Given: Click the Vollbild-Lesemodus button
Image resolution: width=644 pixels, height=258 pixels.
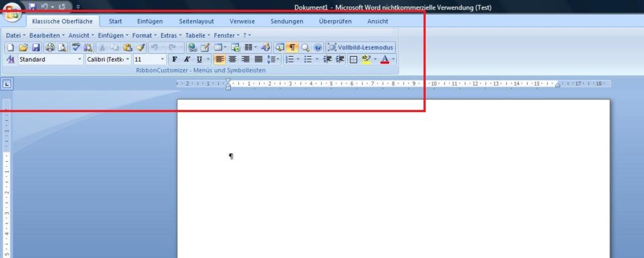Looking at the screenshot, I should tap(360, 47).
